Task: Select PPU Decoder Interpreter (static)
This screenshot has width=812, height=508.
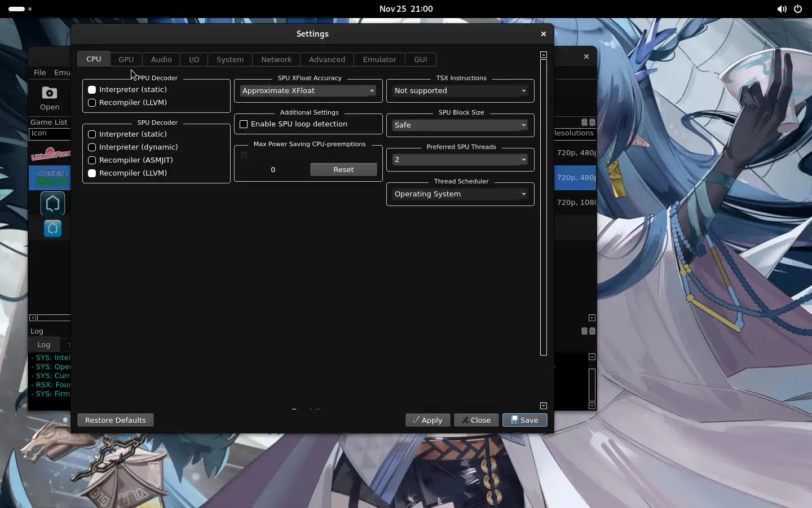Action: pyautogui.click(x=127, y=90)
